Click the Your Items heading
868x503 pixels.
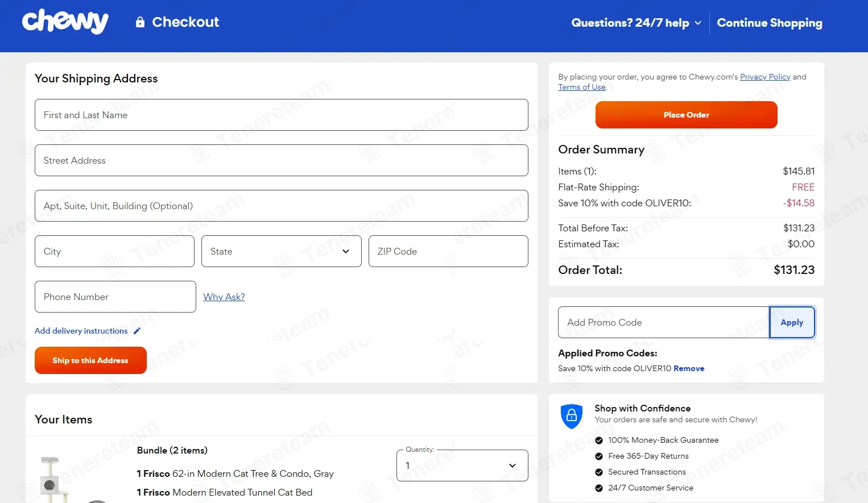coord(63,419)
